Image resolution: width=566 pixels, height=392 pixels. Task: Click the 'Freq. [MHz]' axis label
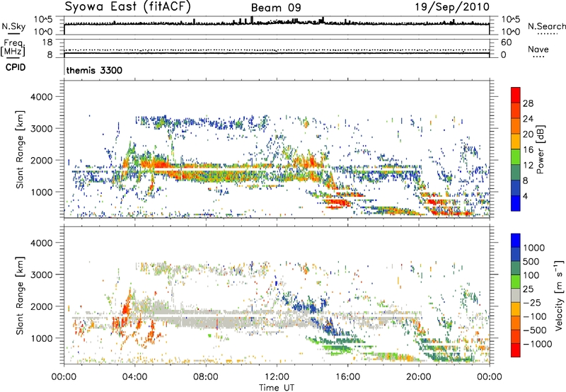click(13, 48)
